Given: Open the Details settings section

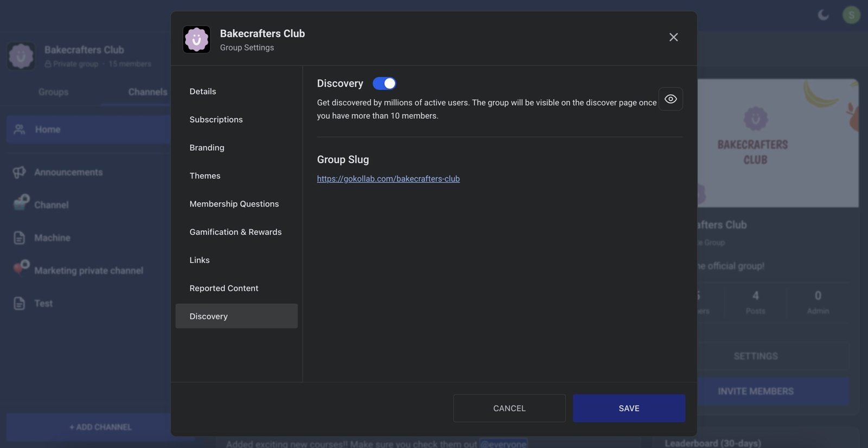Looking at the screenshot, I should (x=203, y=92).
